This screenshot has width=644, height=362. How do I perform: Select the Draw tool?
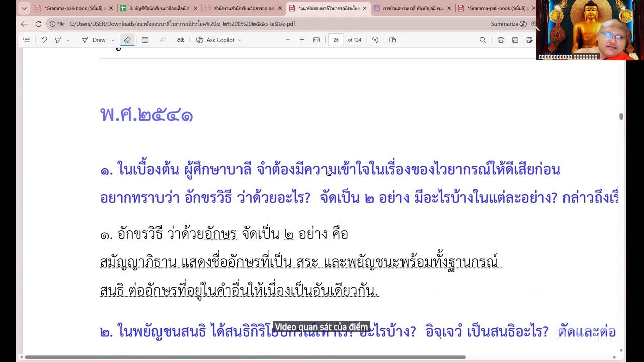coord(94,40)
